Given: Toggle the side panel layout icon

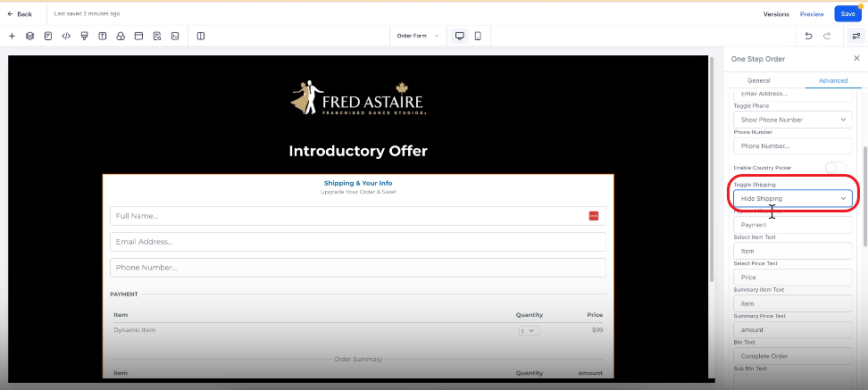Looking at the screenshot, I should [201, 36].
